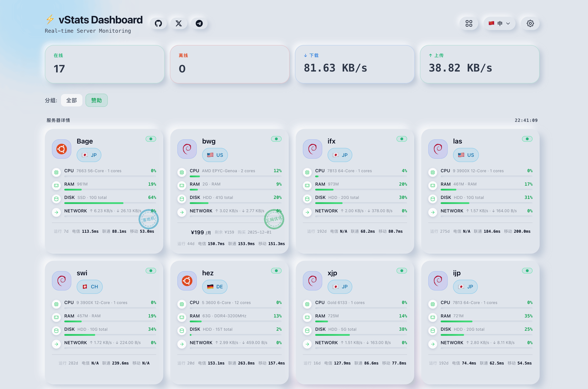Open the Telegram channel icon

click(199, 23)
